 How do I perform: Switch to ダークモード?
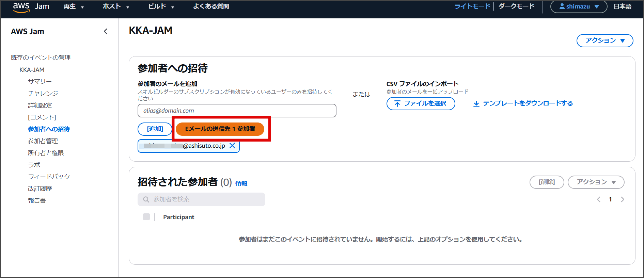point(516,6)
